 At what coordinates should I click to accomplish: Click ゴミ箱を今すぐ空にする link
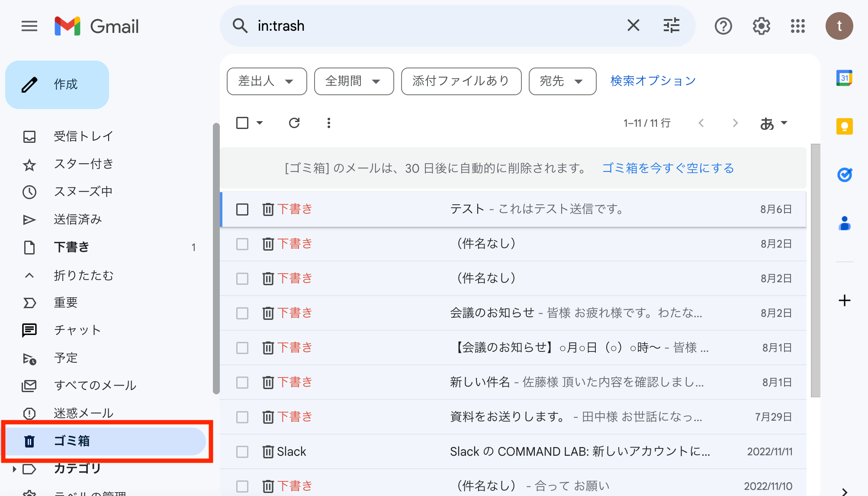[x=668, y=168]
